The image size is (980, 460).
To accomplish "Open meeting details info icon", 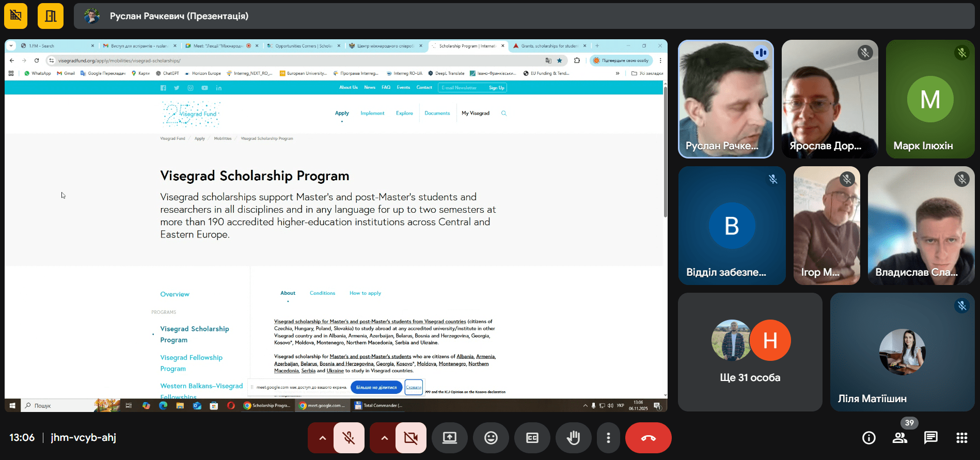I will (869, 438).
